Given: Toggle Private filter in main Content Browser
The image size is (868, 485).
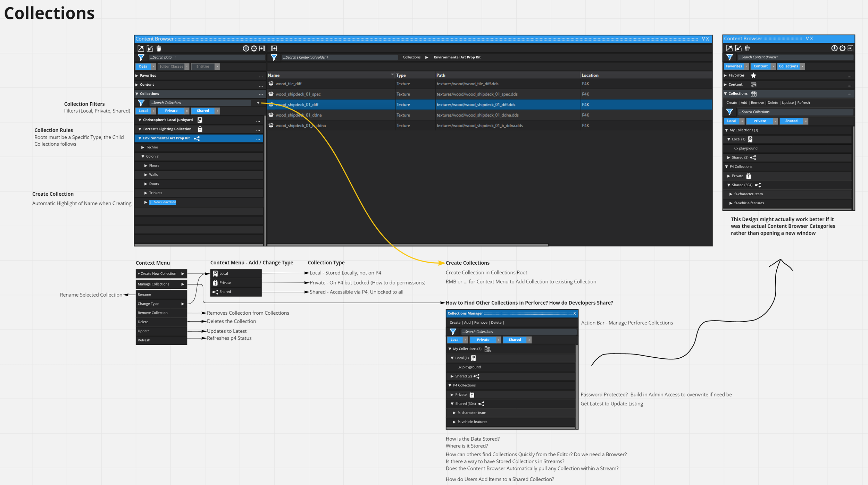Looking at the screenshot, I should coord(171,111).
